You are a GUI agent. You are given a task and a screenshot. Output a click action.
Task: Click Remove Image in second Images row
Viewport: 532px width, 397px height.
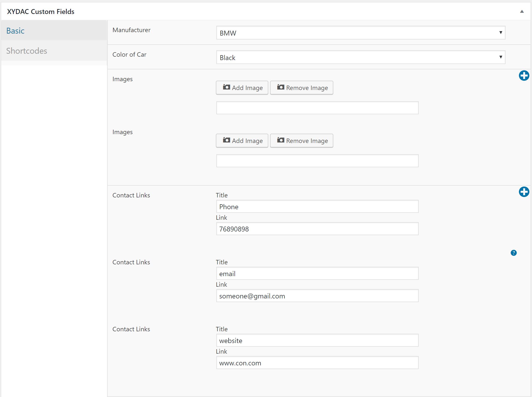pyautogui.click(x=301, y=141)
